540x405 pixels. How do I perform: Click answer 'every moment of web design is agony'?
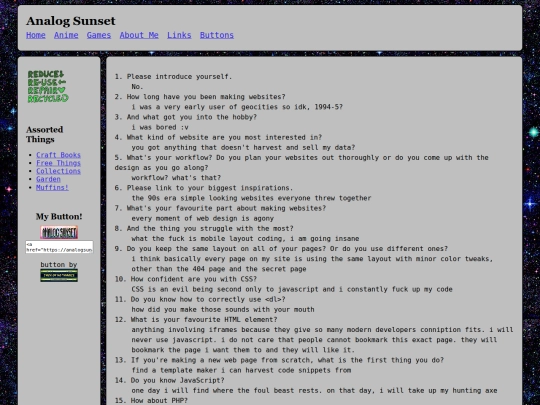tap(202, 218)
